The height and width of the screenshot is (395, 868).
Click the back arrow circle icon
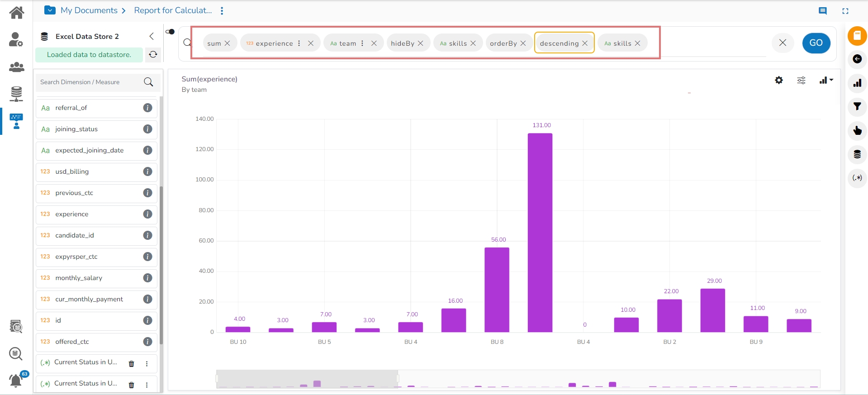[x=857, y=59]
